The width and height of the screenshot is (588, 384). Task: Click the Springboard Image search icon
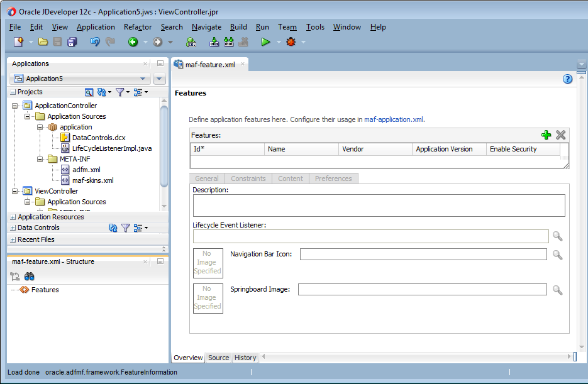pos(557,290)
